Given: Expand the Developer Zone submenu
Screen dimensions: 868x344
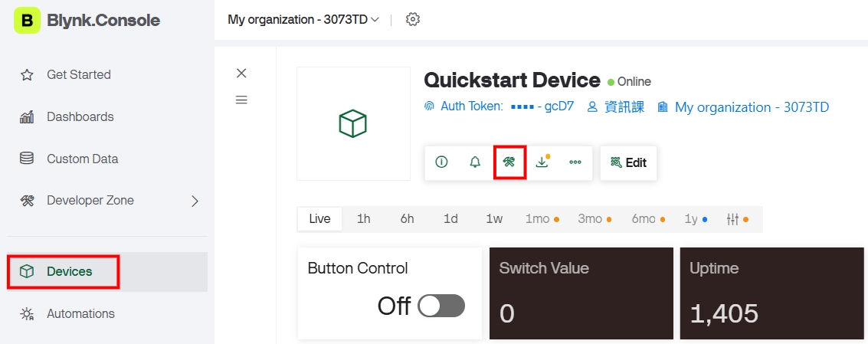Looking at the screenshot, I should tap(194, 201).
